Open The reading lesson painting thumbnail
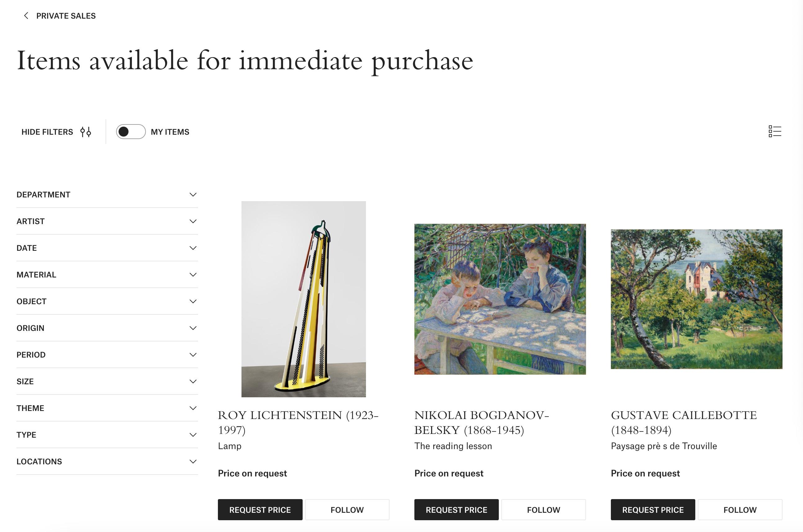803x532 pixels. (500, 299)
